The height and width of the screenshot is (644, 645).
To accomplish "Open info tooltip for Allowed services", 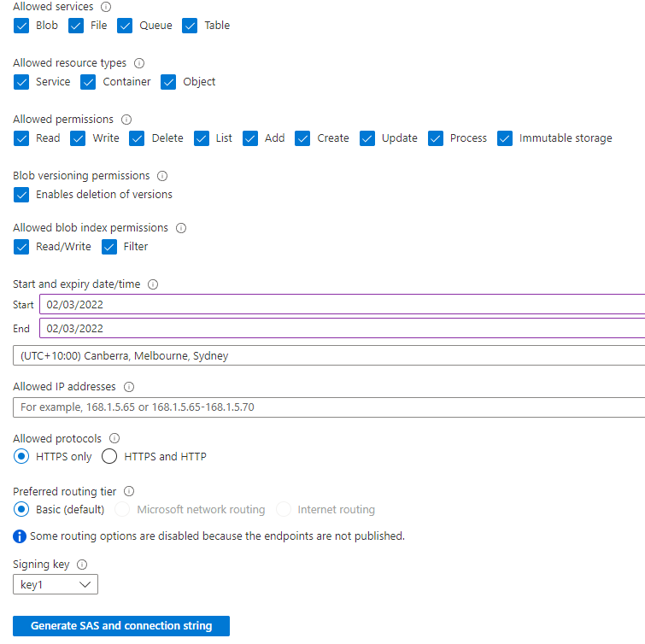I will click(106, 7).
